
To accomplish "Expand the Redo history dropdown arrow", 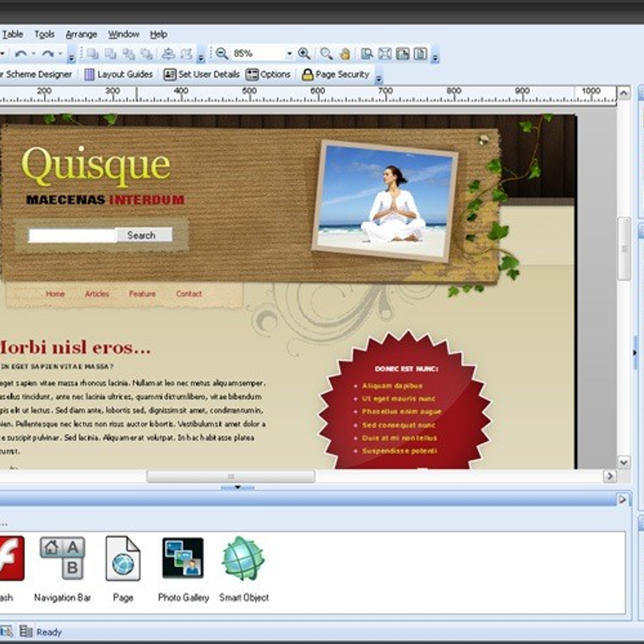I will (61, 54).
